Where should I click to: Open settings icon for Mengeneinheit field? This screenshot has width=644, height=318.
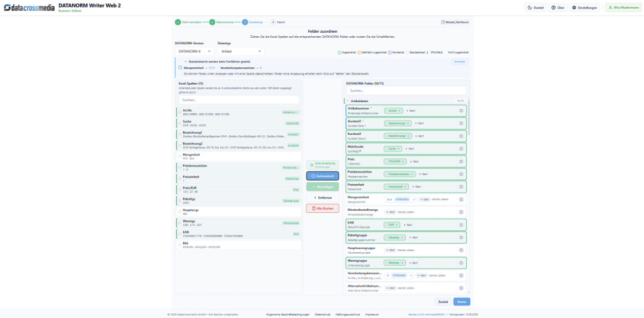tap(461, 200)
